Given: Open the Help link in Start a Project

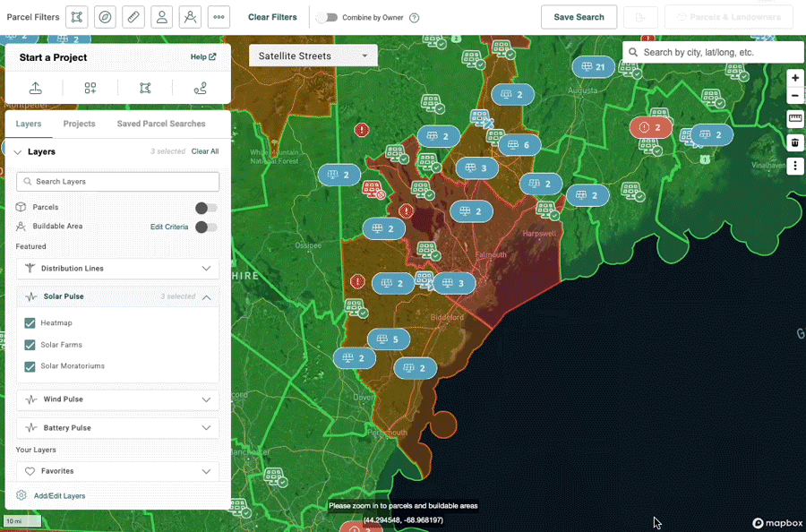Looking at the screenshot, I should click(203, 57).
